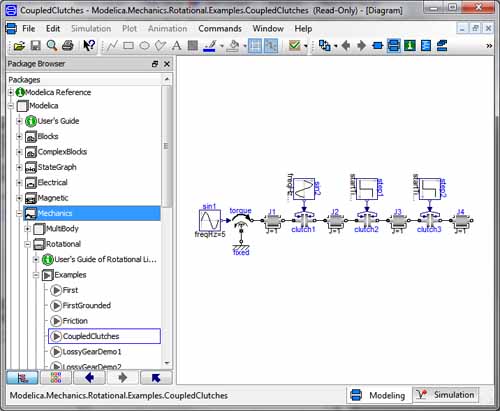Click the Package Browser scroll down arrow
This screenshot has width=500, height=411.
[167, 363]
